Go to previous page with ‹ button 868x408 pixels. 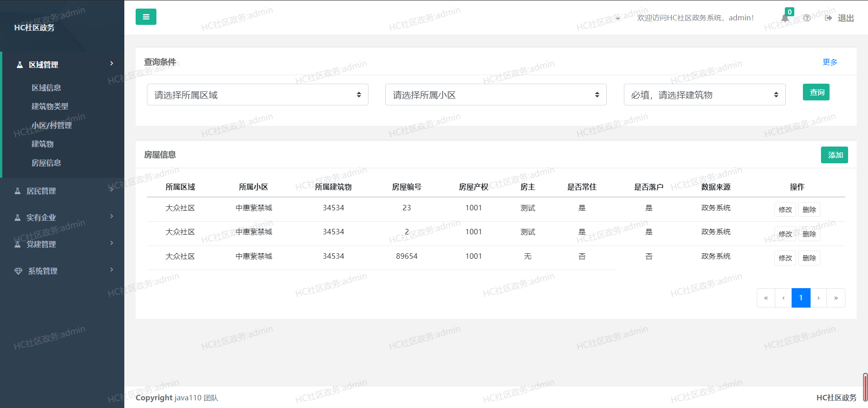[783, 298]
